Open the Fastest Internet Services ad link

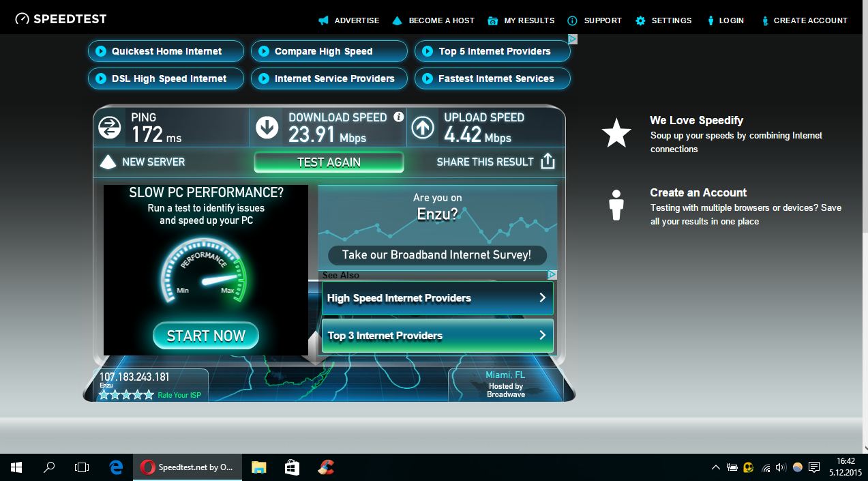click(492, 78)
